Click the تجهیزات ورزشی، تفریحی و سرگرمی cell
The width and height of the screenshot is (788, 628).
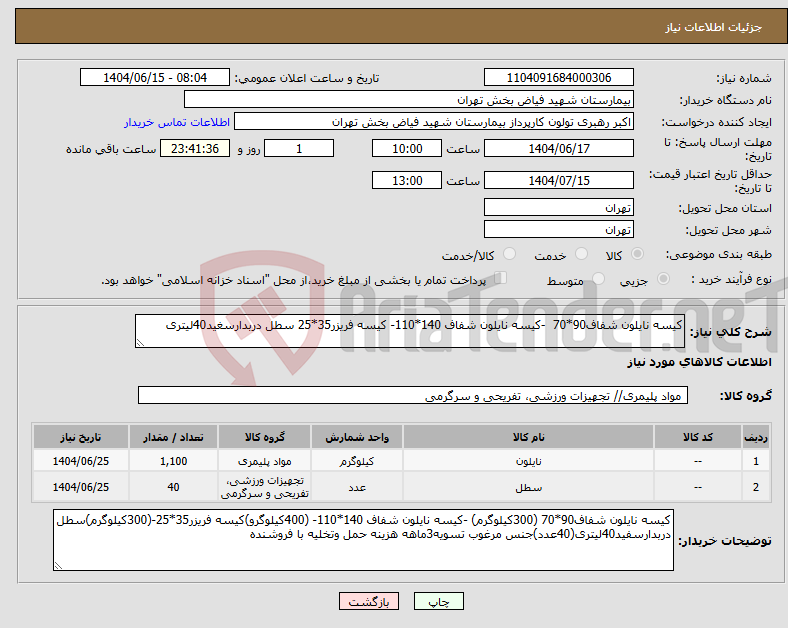[264, 487]
